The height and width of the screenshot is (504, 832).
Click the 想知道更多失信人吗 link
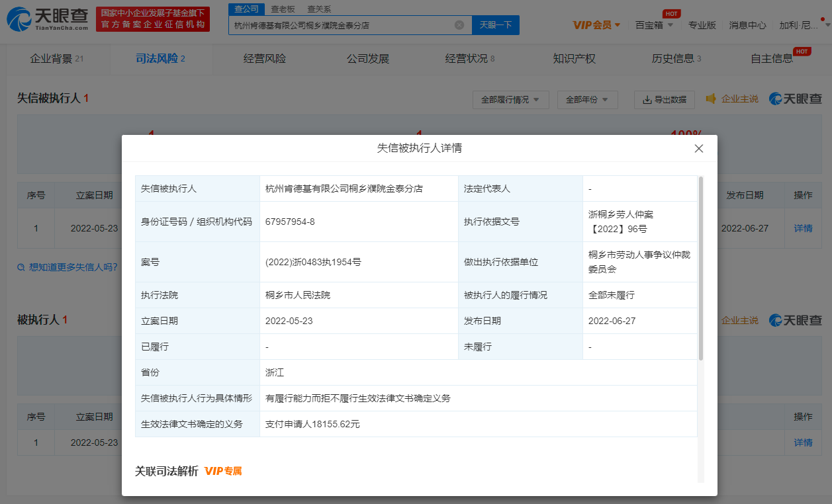click(x=73, y=267)
